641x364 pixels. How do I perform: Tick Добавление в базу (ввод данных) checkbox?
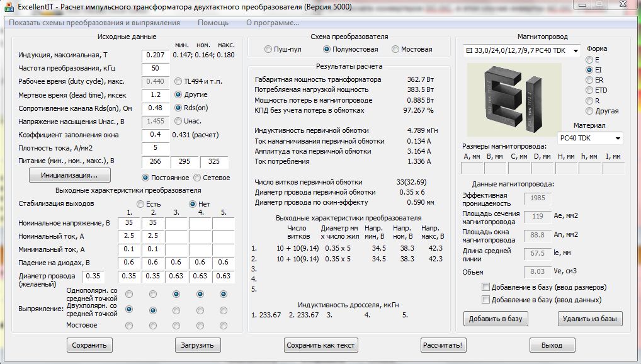(x=485, y=300)
